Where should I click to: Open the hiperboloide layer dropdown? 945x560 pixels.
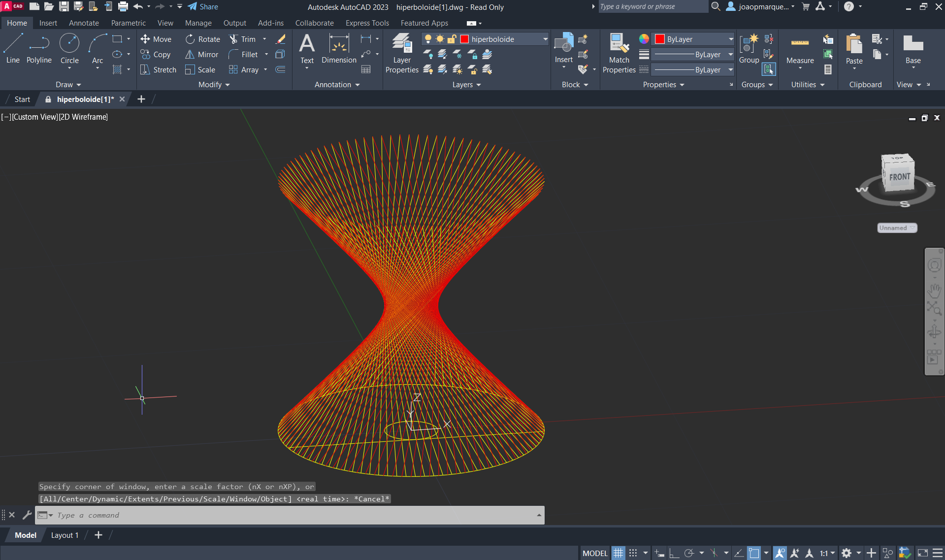click(545, 39)
